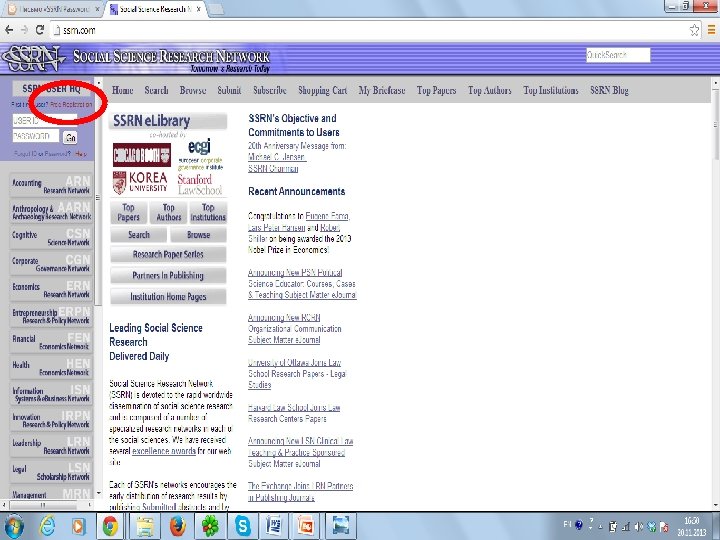
Task: Click the ecgi logo
Action: point(200,154)
